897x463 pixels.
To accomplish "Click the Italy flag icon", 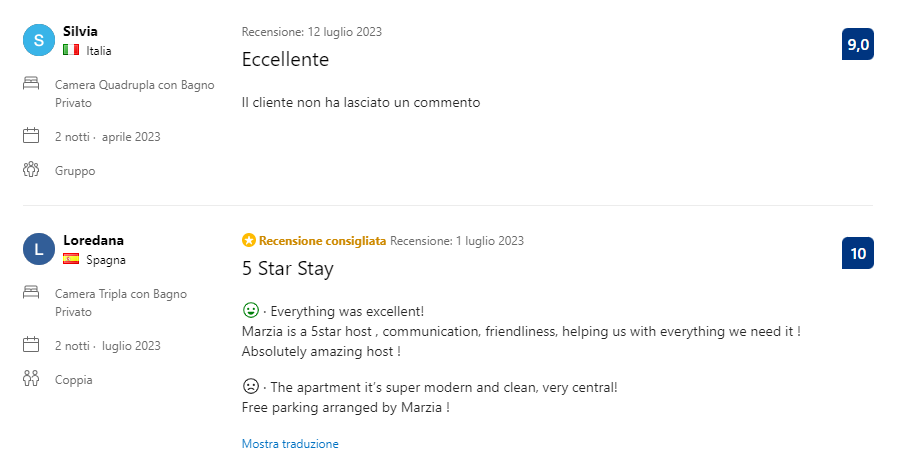I will coord(71,50).
